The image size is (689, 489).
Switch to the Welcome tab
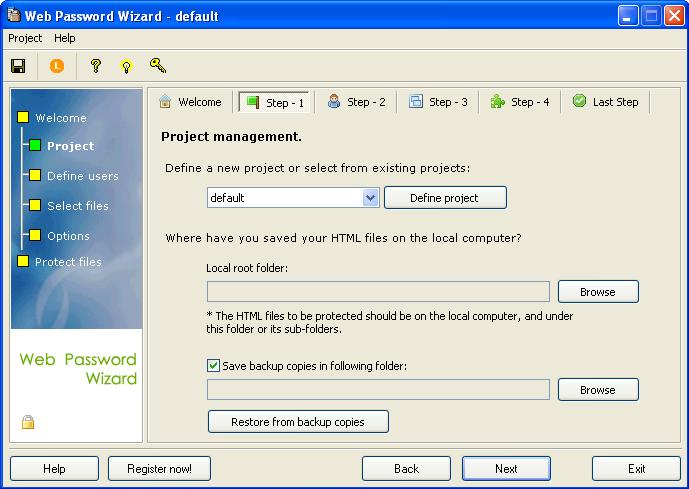(x=190, y=102)
